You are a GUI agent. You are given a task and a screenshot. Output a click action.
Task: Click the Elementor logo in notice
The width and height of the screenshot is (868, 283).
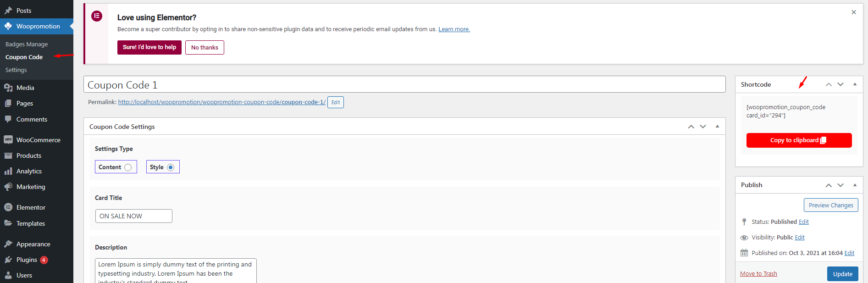click(97, 16)
